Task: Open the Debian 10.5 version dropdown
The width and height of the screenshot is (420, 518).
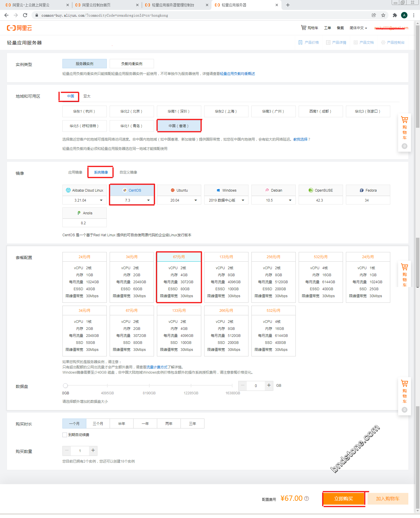Action: tap(274, 200)
